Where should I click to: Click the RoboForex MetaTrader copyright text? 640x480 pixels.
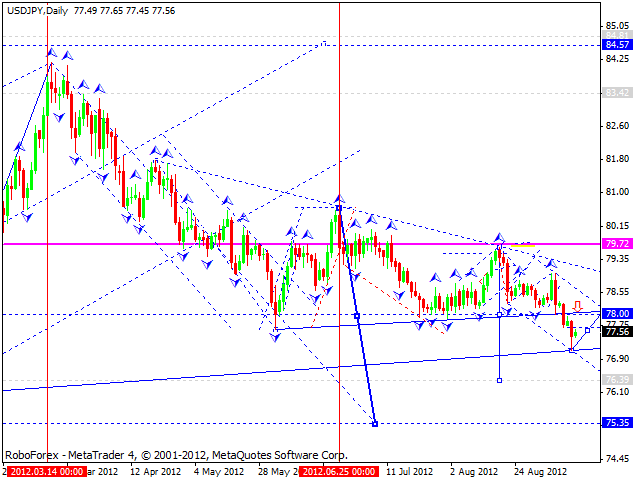tap(176, 455)
